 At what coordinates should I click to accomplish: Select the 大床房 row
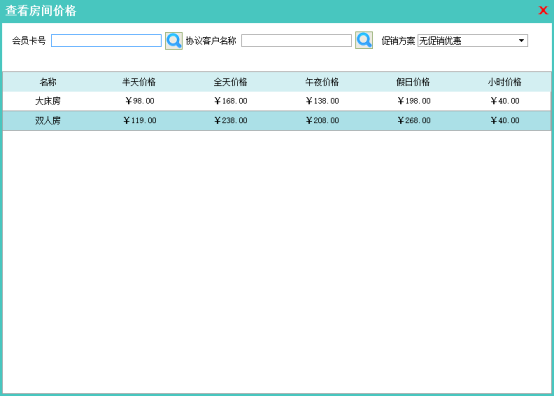tap(277, 101)
